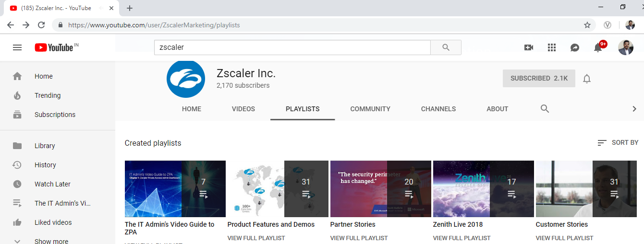Viewport: 644px width, 244px height.
Task: Toggle channel notification bell for Zscaler
Action: tap(586, 79)
